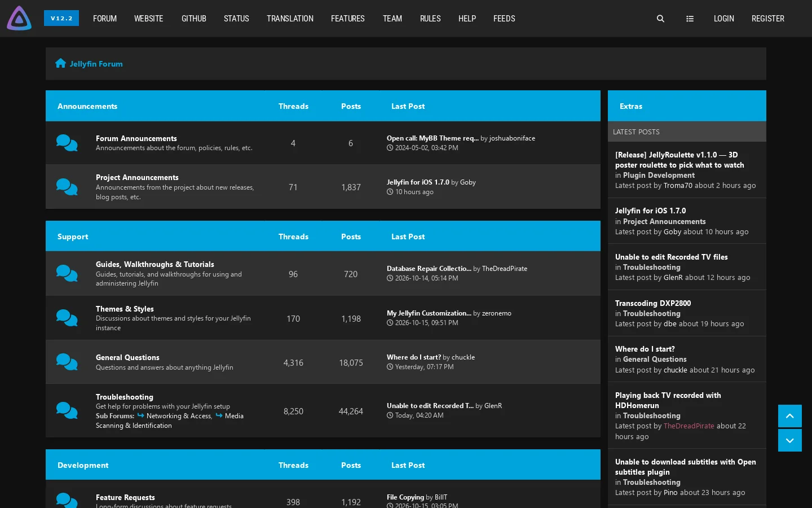Click the General Questions forum icon
812x508 pixels.
67,362
